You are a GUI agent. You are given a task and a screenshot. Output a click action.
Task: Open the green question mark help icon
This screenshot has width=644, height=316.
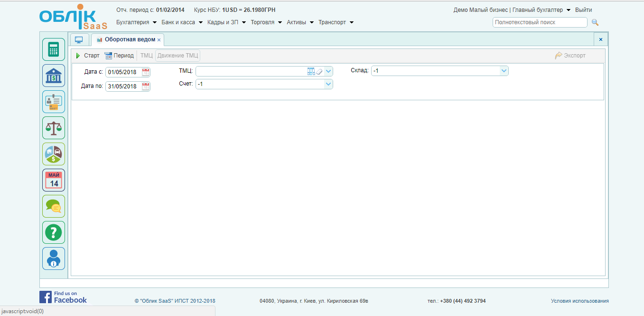coord(54,232)
